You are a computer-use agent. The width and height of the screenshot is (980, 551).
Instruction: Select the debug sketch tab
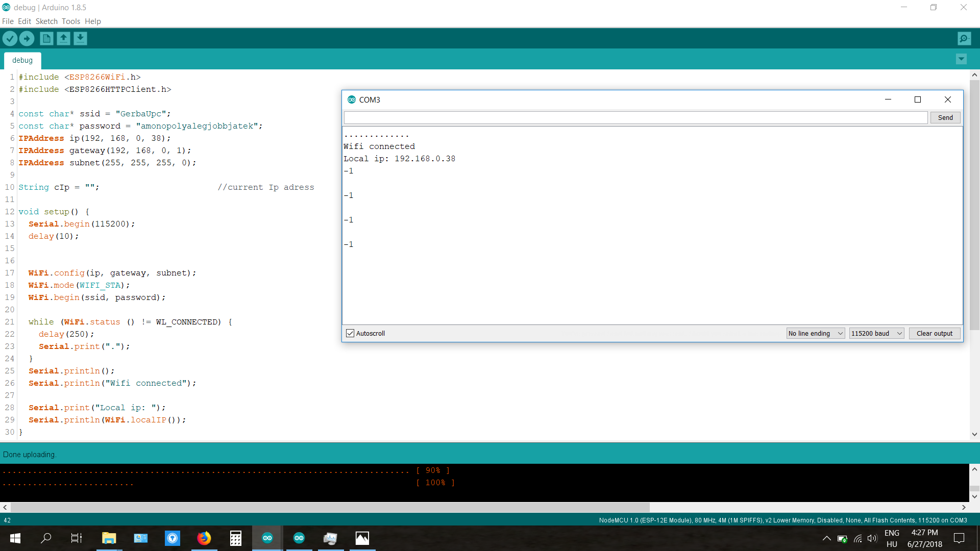tap(22, 60)
